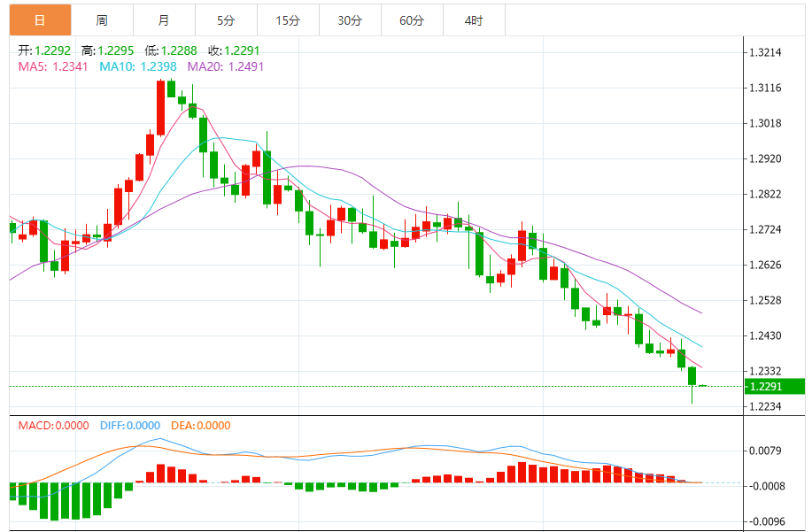This screenshot has height=532, width=812.
Task: Click the MACD:0.0000 indicator label
Action: click(x=54, y=426)
